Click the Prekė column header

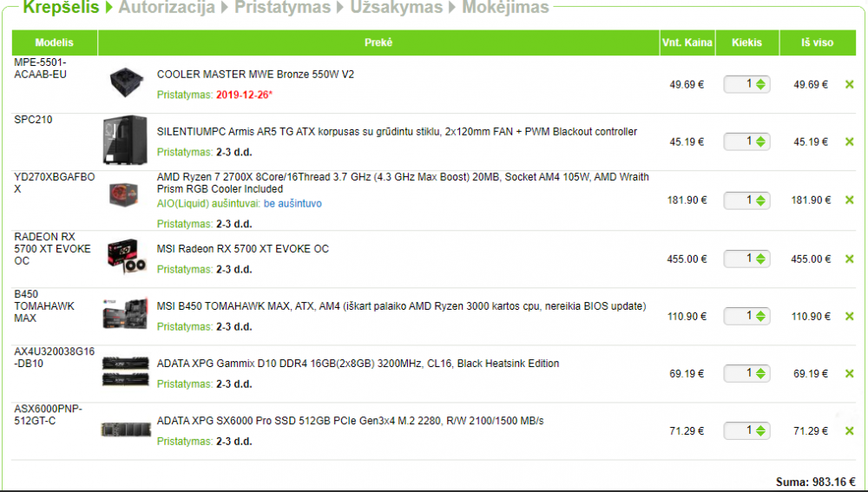coord(378,43)
